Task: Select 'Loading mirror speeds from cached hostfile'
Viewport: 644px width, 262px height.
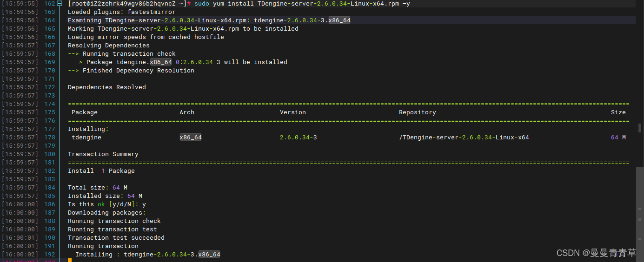Action: 146,37
